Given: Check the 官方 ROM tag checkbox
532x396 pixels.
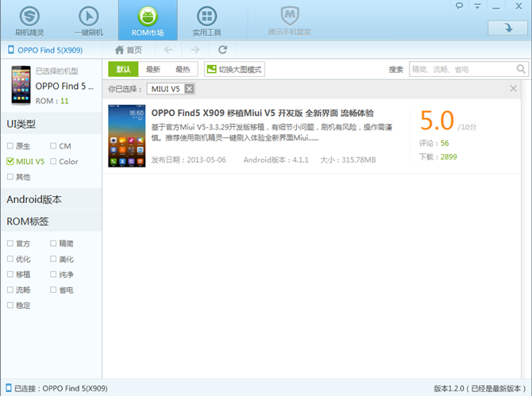Looking at the screenshot, I should click(10, 244).
